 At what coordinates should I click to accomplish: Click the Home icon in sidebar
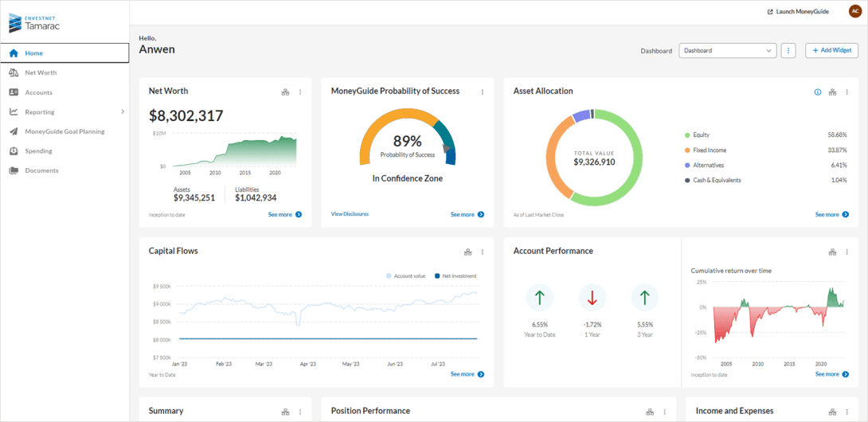14,53
